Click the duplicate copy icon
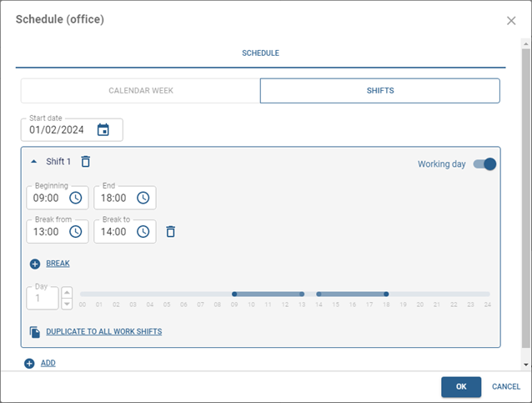The width and height of the screenshot is (532, 403). tap(34, 331)
